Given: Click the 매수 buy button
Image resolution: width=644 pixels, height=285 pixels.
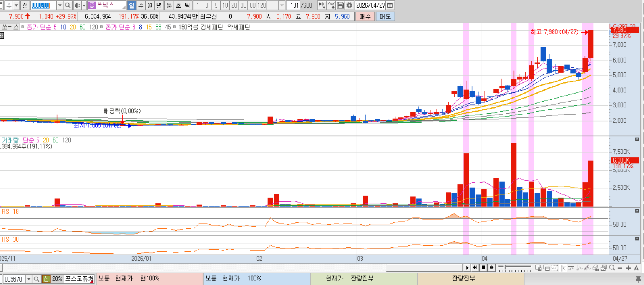Looking at the screenshot, I should pyautogui.click(x=365, y=16).
